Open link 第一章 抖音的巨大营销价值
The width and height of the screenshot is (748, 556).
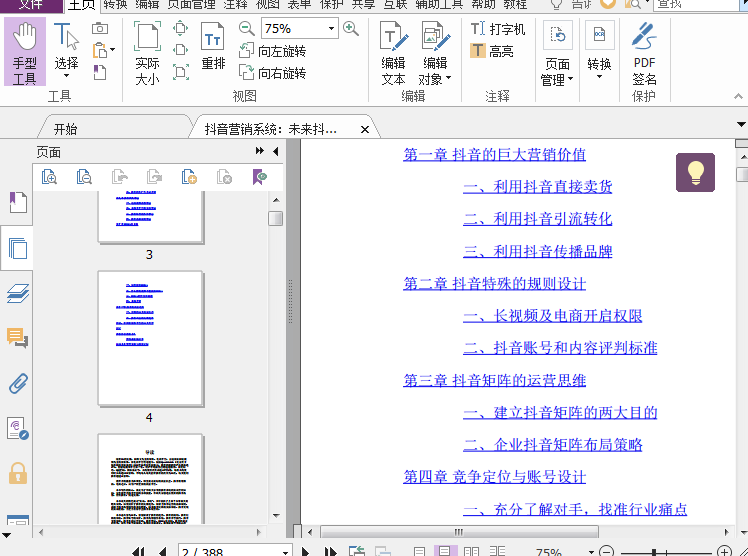point(494,154)
